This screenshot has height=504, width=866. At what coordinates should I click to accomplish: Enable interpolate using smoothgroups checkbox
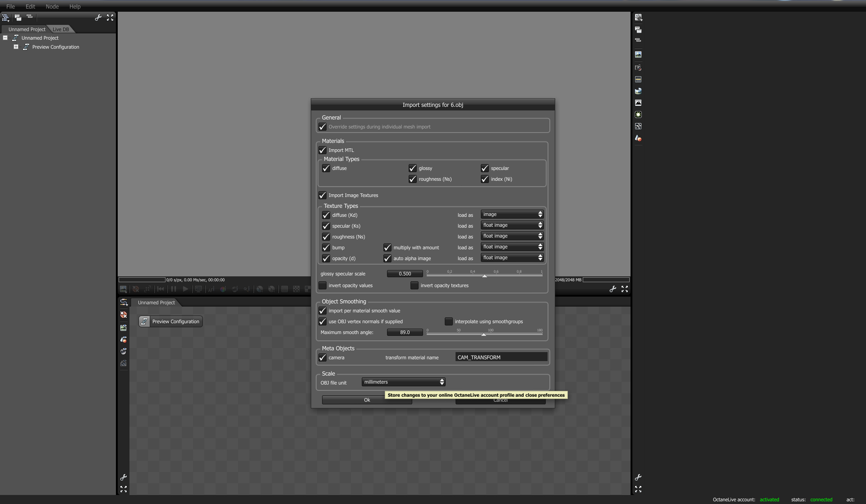click(x=448, y=321)
